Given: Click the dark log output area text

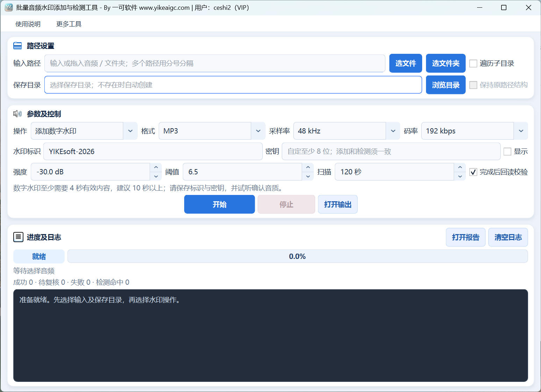Looking at the screenshot, I should (x=100, y=300).
